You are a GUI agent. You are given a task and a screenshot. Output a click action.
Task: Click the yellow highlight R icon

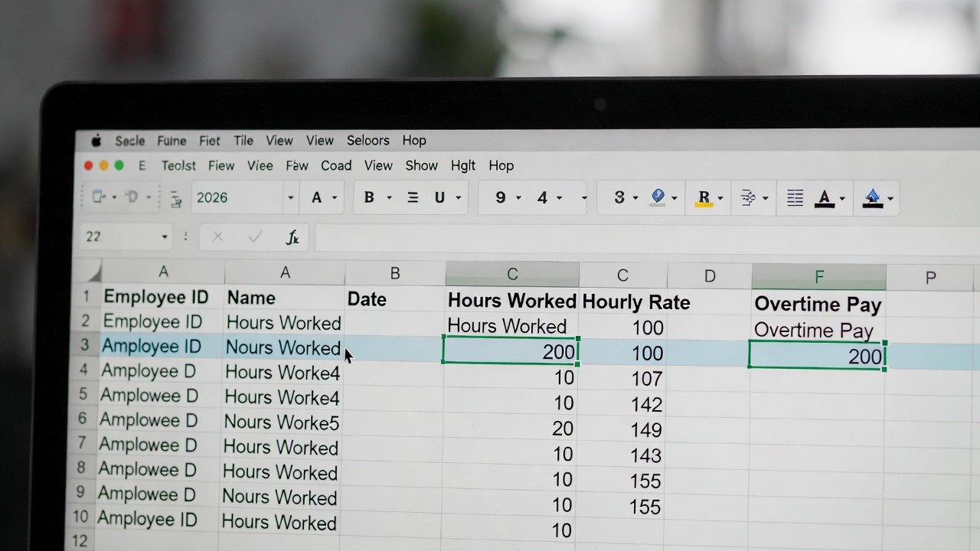tap(704, 198)
